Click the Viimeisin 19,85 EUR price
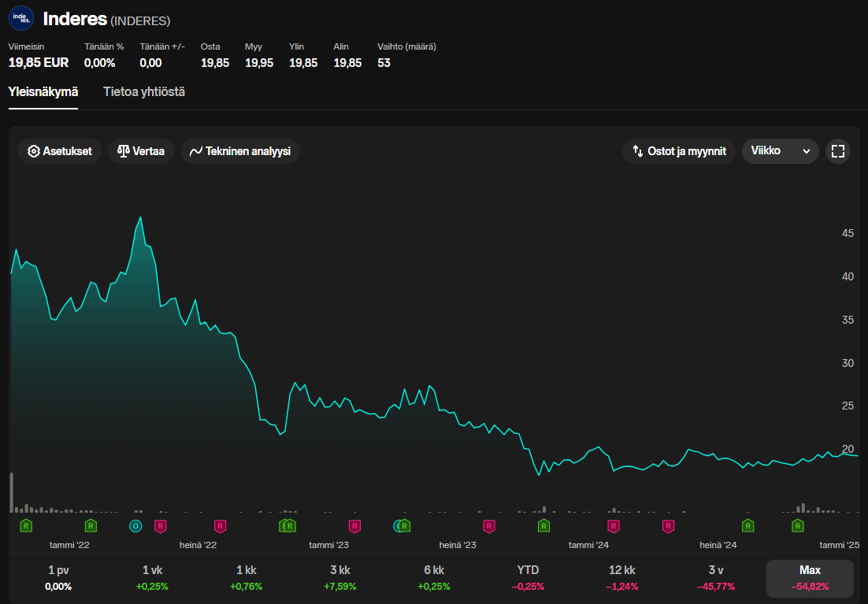The height and width of the screenshot is (604, 868). 39,63
